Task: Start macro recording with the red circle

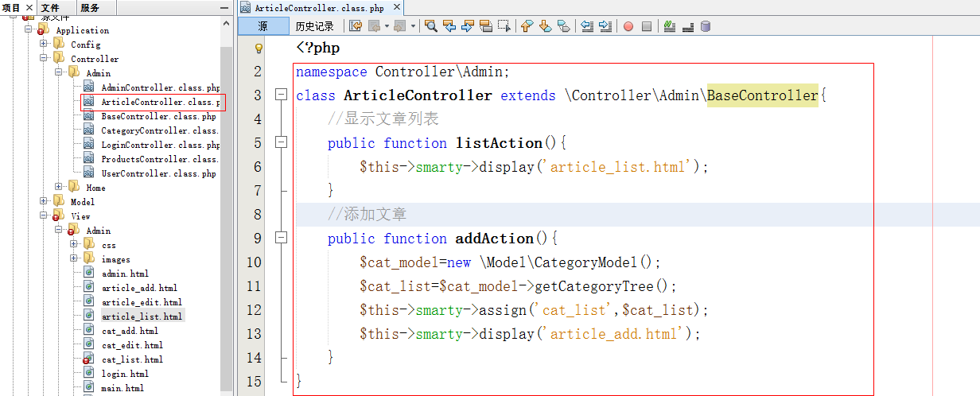Action: coord(628,26)
